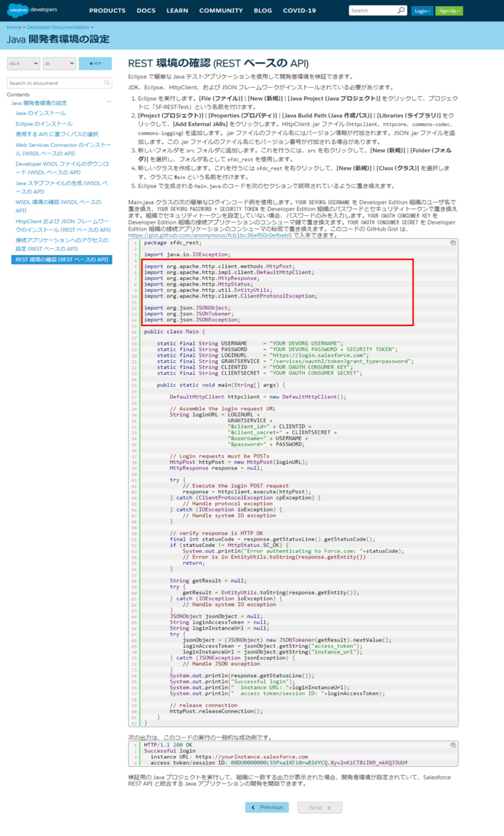Open the LEARN menu
The height and width of the screenshot is (836, 504).
pyautogui.click(x=178, y=10)
